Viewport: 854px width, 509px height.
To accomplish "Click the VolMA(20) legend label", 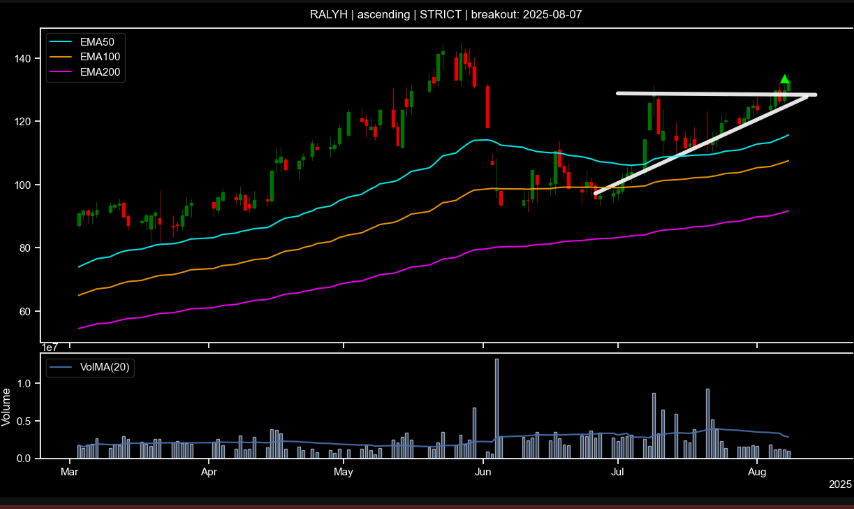I will click(105, 367).
